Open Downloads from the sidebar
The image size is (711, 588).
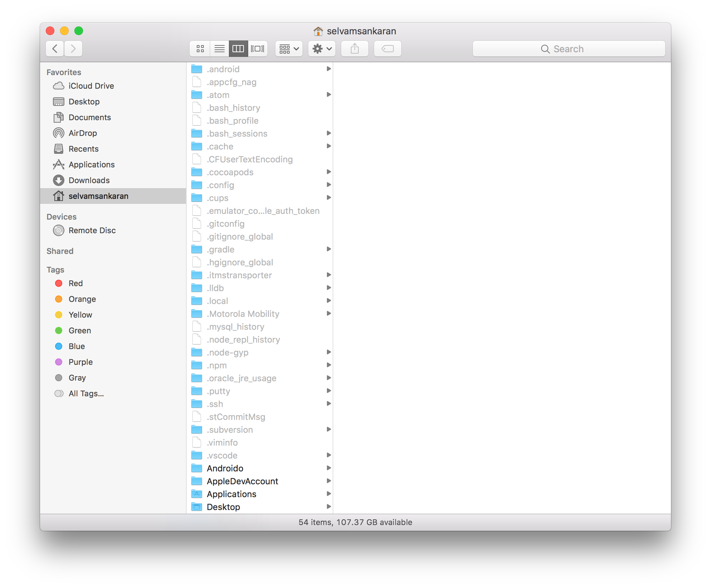coord(113,180)
